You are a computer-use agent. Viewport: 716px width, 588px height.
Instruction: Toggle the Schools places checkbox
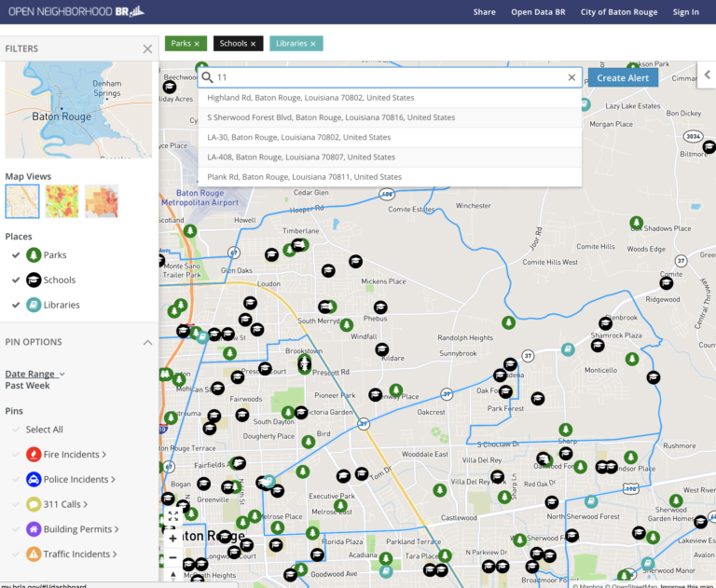[16, 280]
